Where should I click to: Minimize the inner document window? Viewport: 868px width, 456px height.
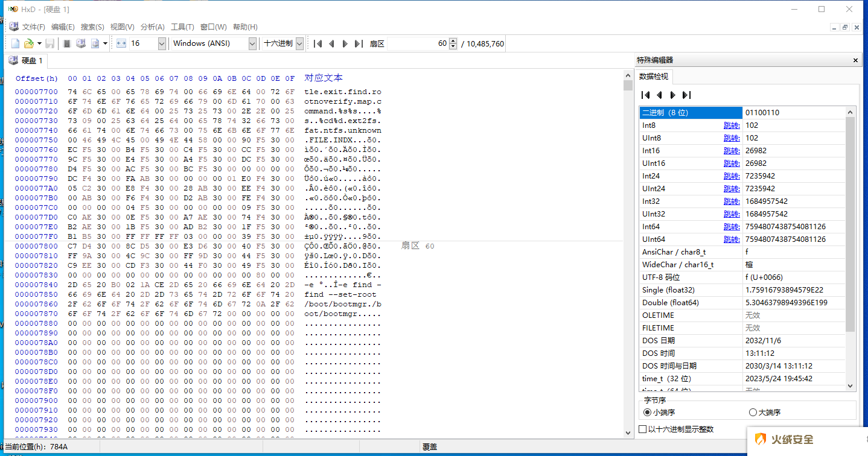click(834, 27)
